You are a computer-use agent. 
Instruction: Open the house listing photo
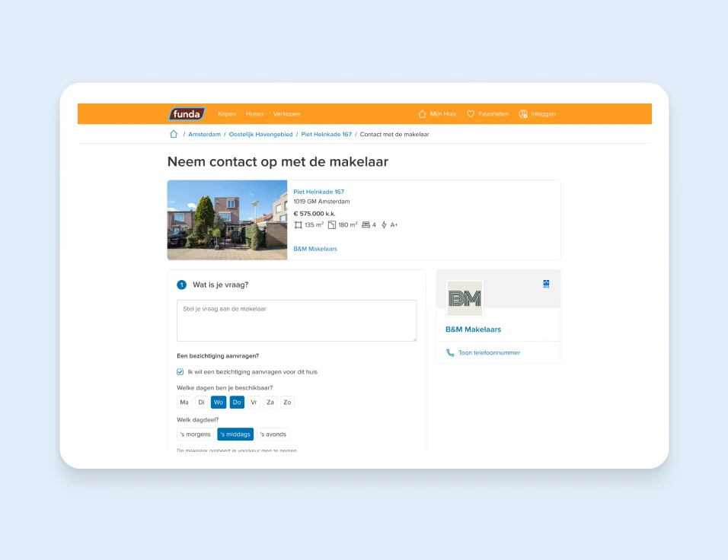coord(227,220)
